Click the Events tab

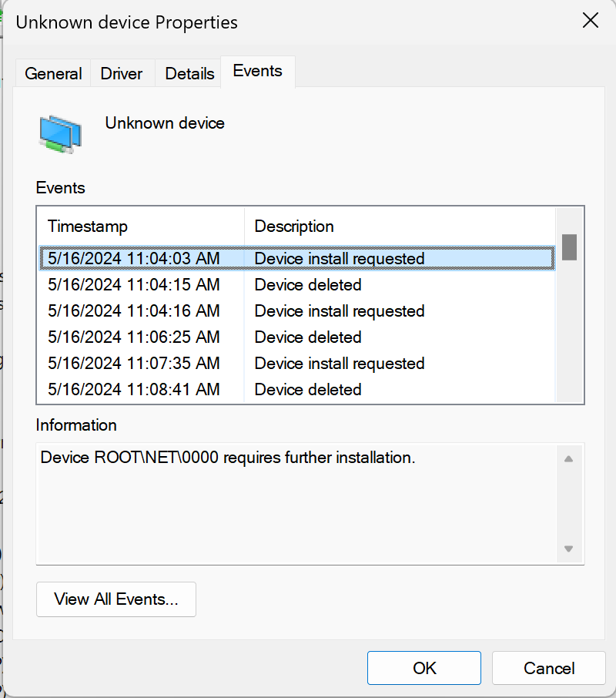(257, 72)
